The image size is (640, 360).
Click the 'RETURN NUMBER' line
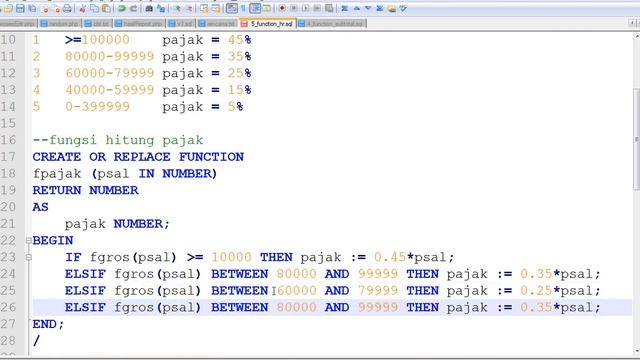(86, 190)
